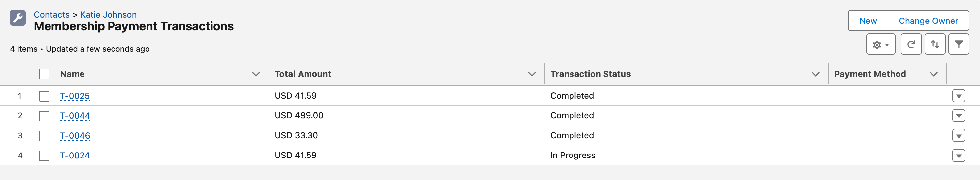980x180 pixels.
Task: Refresh the transactions list
Action: (911, 44)
